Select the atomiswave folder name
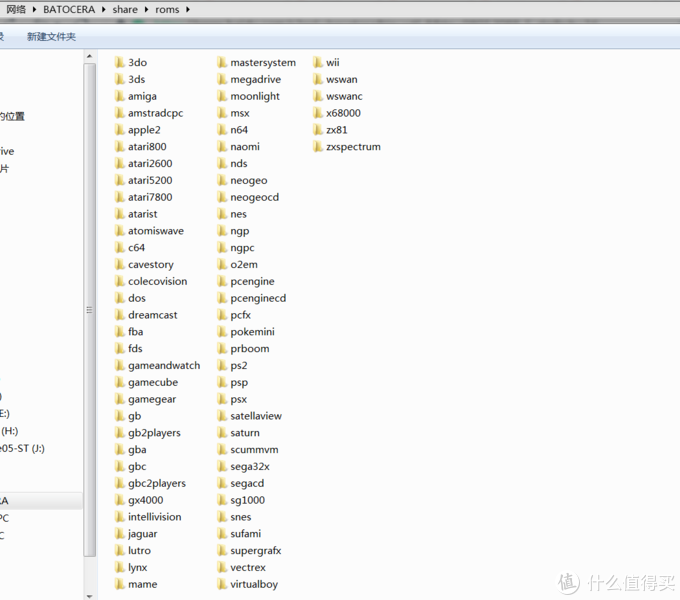 [x=156, y=231]
